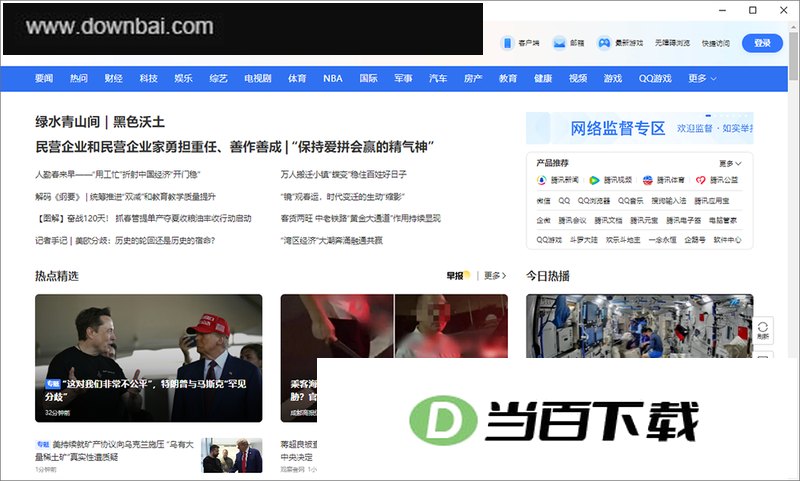Open the 网络监督专区 banner
Image resolution: width=800 pixels, height=481 pixels.
tap(640, 128)
